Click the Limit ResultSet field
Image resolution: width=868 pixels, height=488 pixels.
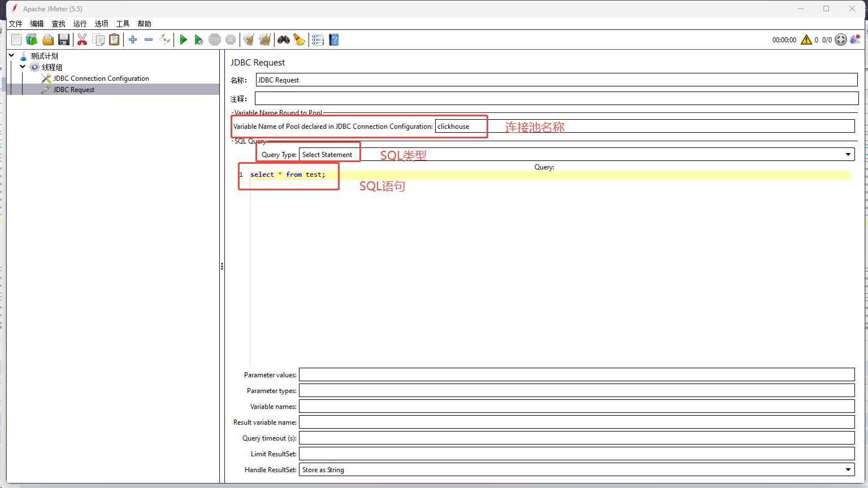point(577,454)
